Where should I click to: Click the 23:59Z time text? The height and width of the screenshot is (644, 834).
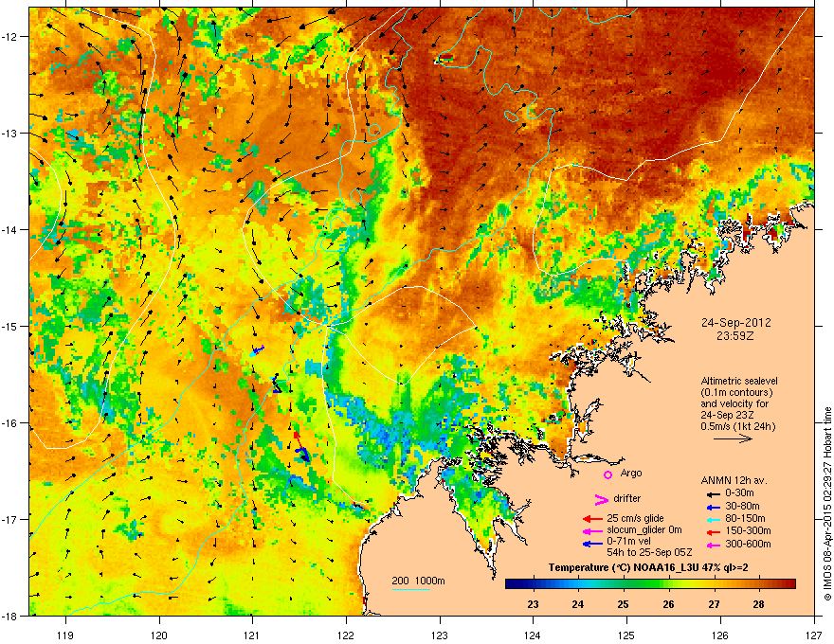pyautogui.click(x=735, y=336)
